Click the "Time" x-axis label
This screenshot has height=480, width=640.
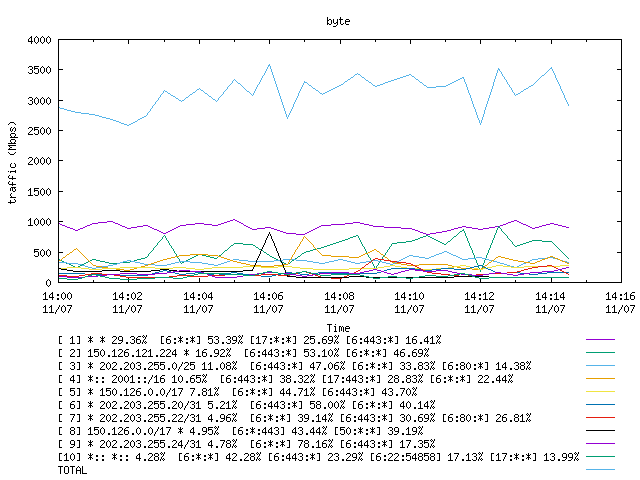pyautogui.click(x=338, y=328)
